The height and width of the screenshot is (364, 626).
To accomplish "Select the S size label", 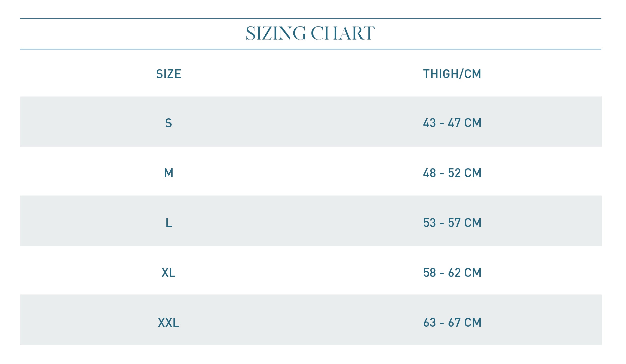I will coord(168,123).
